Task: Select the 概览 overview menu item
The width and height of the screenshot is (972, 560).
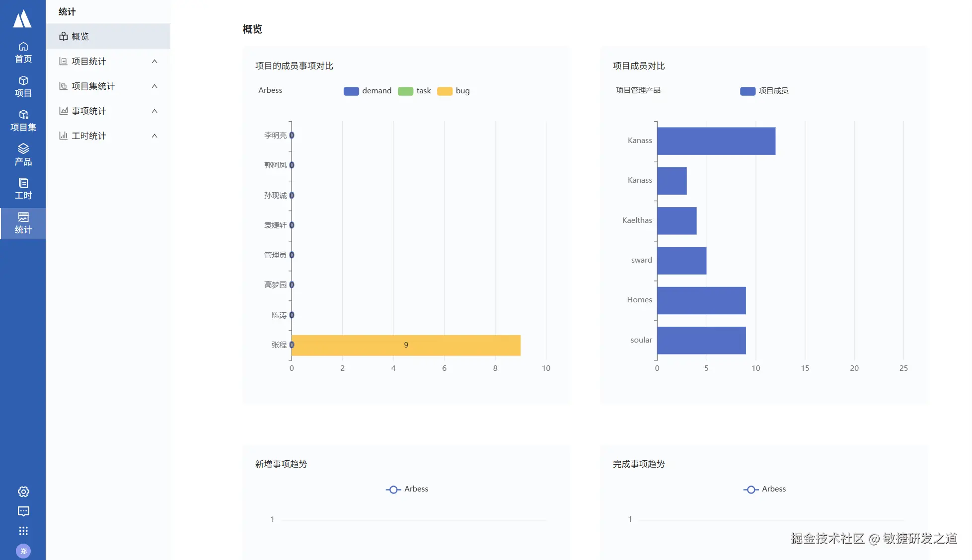Action: pos(80,36)
